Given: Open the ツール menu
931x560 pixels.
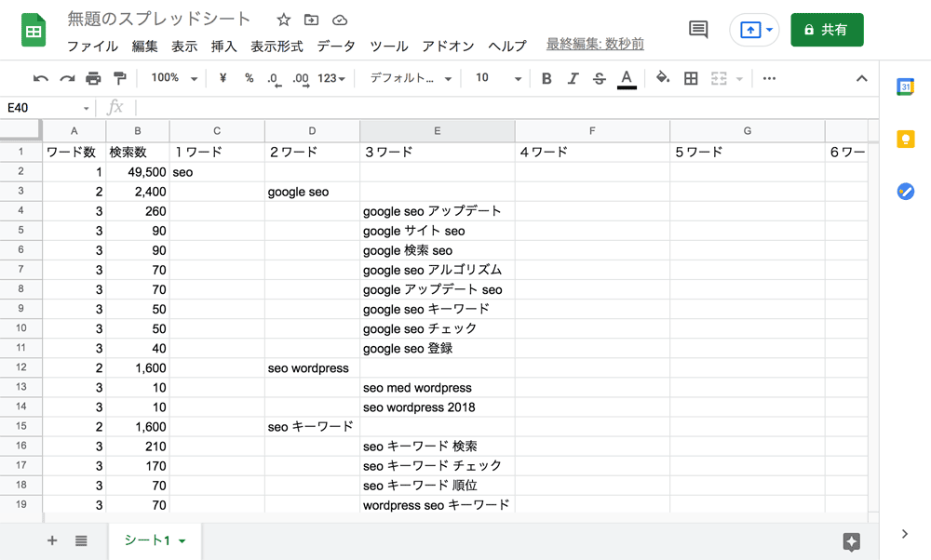Looking at the screenshot, I should point(389,46).
